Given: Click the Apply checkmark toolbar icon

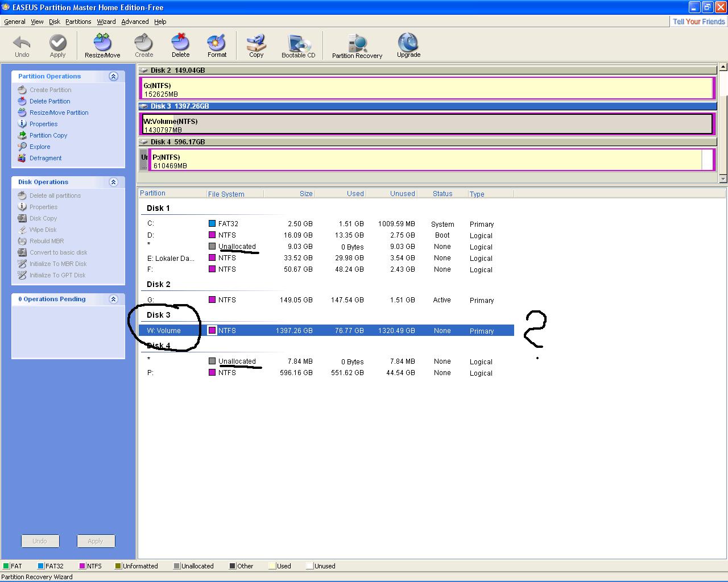Looking at the screenshot, I should pyautogui.click(x=57, y=46).
